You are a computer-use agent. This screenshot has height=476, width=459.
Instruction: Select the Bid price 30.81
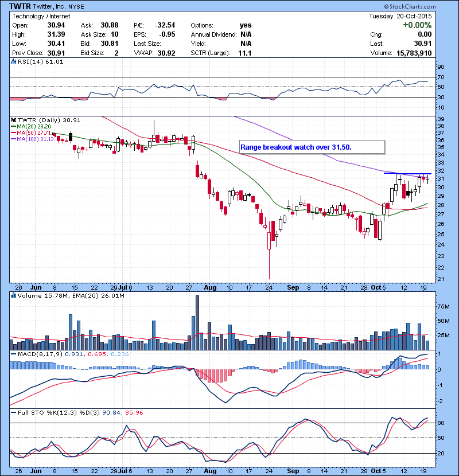[110, 44]
